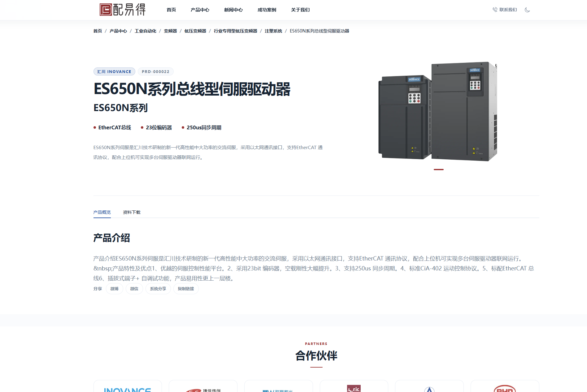Click the BYD partner logo card
This screenshot has height=392, width=587.
[505, 387]
